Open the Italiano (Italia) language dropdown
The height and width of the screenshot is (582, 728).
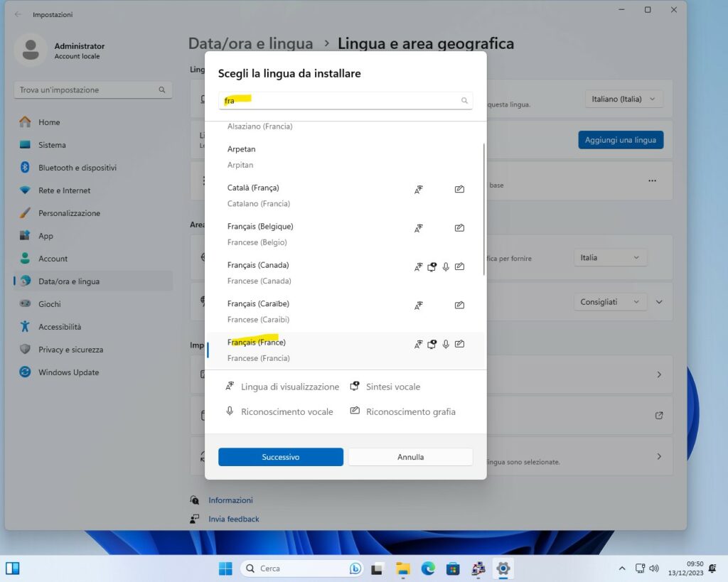click(x=623, y=99)
